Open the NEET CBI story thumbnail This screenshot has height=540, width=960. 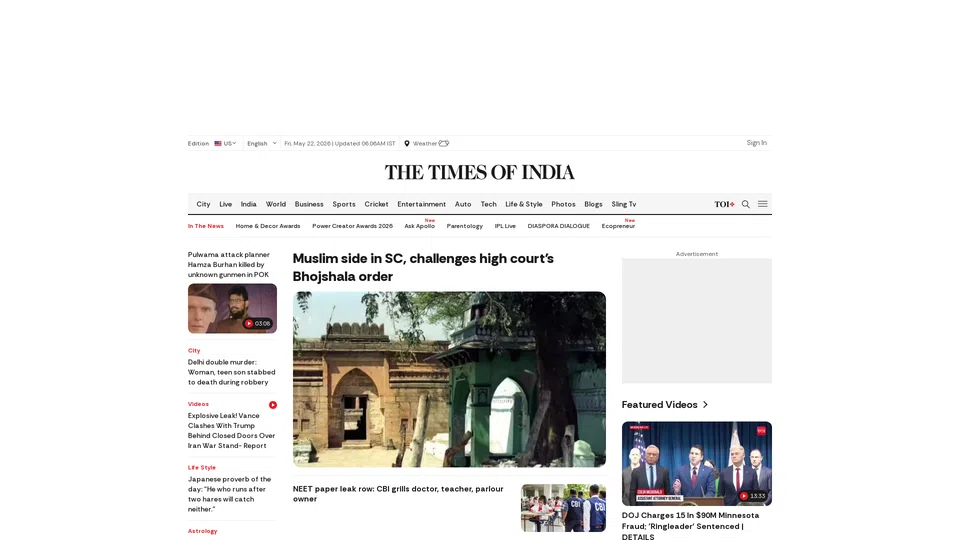click(x=563, y=508)
